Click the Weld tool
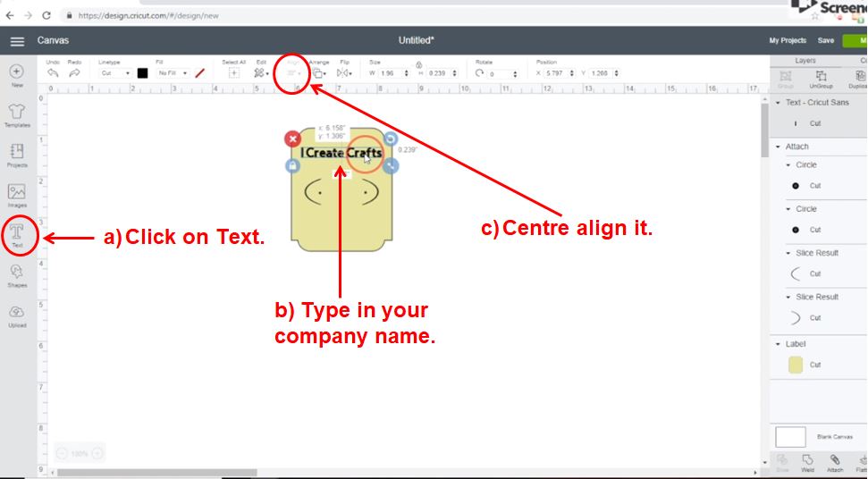 point(808,463)
